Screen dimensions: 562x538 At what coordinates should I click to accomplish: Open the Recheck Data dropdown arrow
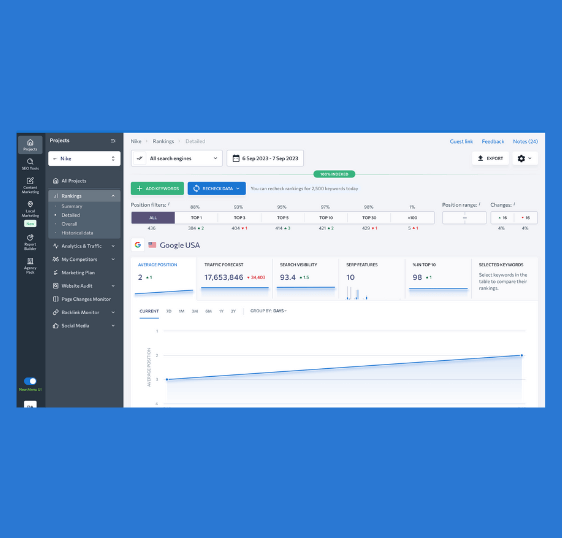pos(238,189)
